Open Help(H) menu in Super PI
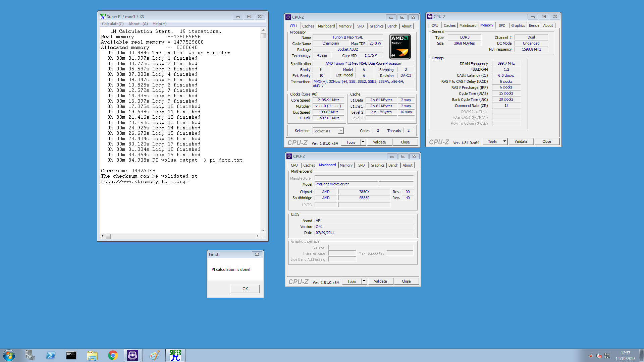644x362 pixels. (x=159, y=24)
